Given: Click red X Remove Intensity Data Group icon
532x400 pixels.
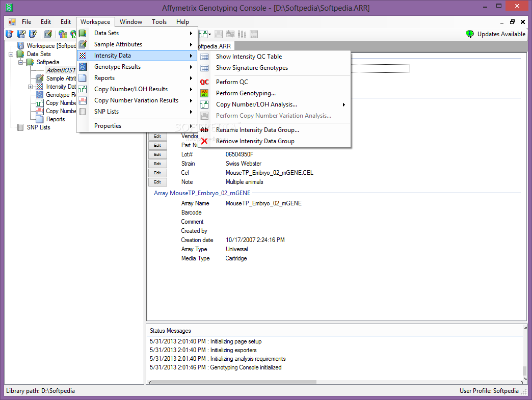Looking at the screenshot, I should point(204,141).
